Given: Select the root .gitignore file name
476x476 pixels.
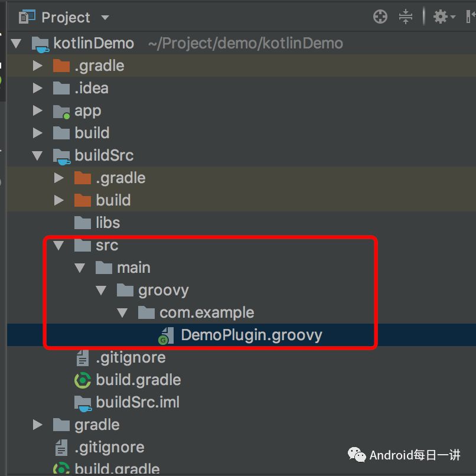Looking at the screenshot, I should click(110, 448).
